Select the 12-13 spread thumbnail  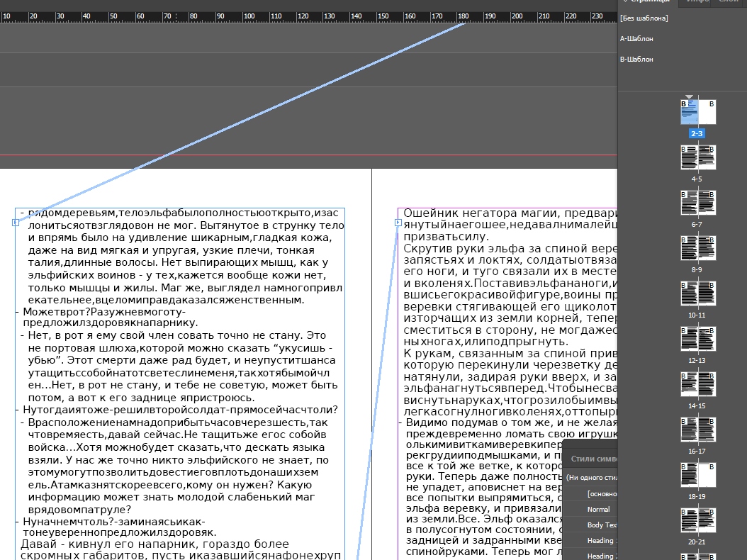[698, 339]
